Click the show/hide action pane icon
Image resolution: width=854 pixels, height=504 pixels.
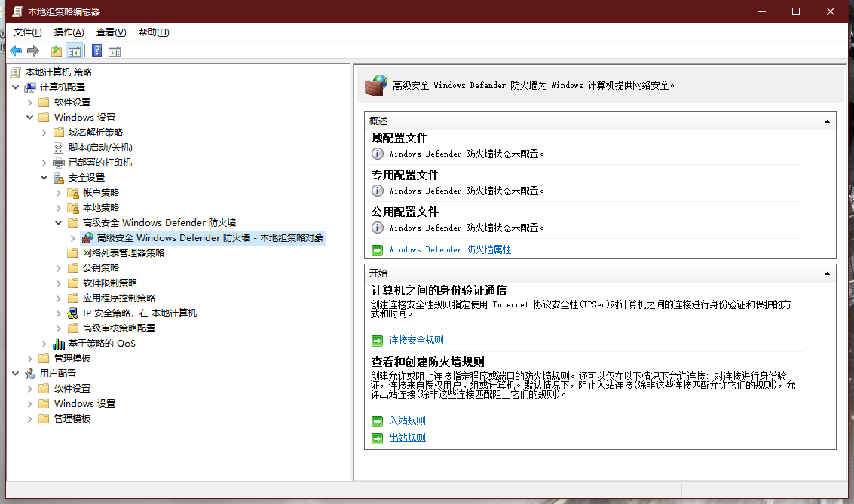click(115, 51)
